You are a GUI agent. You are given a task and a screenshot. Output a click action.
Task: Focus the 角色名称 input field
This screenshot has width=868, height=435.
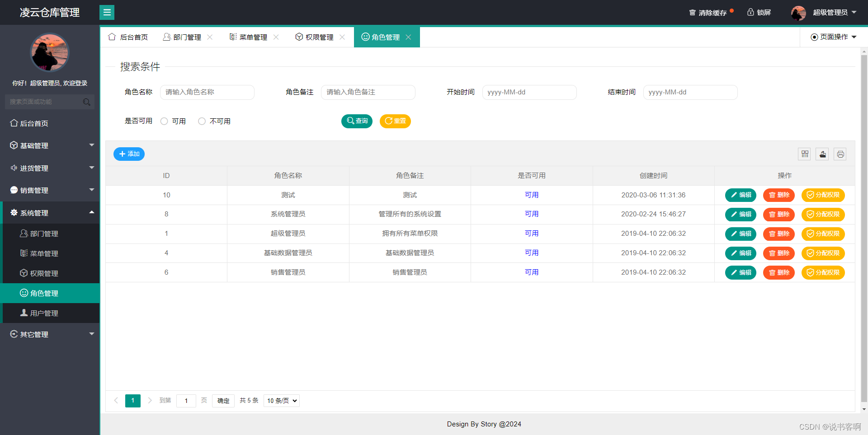tap(207, 92)
